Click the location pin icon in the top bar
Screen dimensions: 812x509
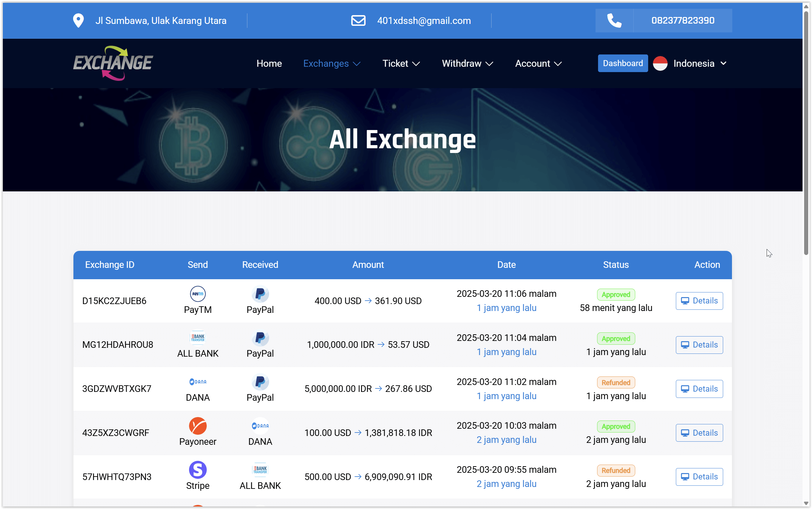coord(78,20)
